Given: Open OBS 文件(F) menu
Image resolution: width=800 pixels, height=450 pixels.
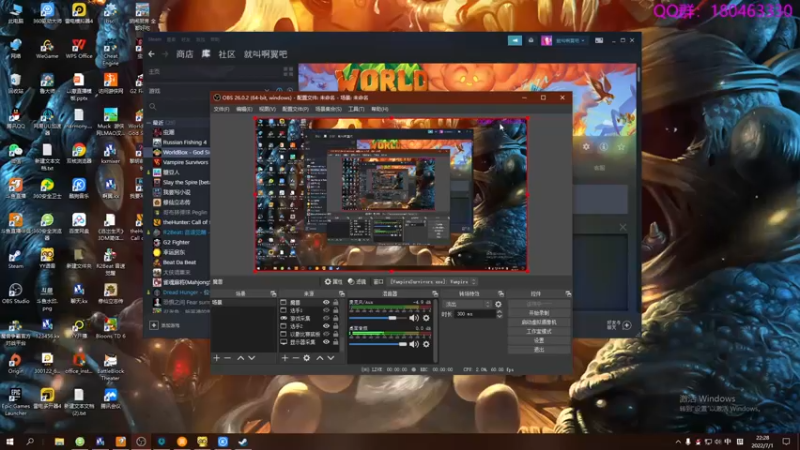Looking at the screenshot, I should point(221,109).
